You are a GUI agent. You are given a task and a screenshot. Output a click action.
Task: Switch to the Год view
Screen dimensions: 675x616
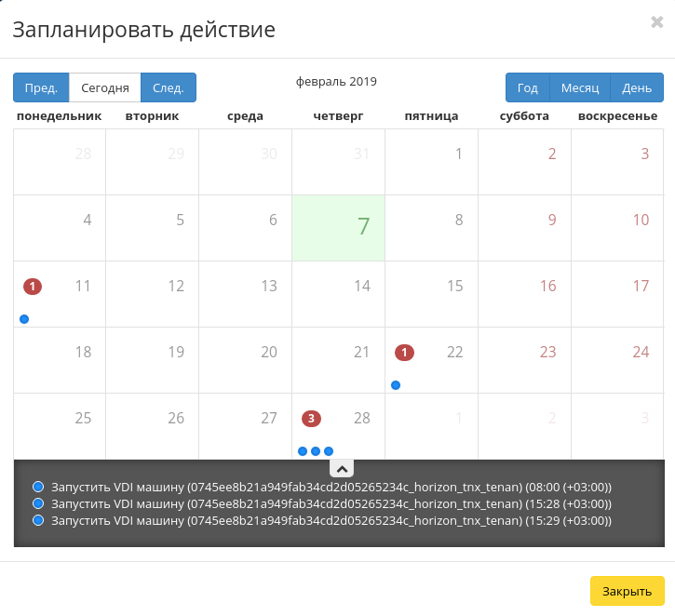(x=528, y=88)
